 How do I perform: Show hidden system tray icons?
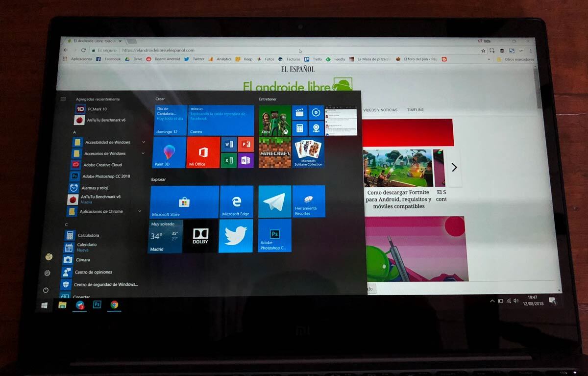point(492,301)
